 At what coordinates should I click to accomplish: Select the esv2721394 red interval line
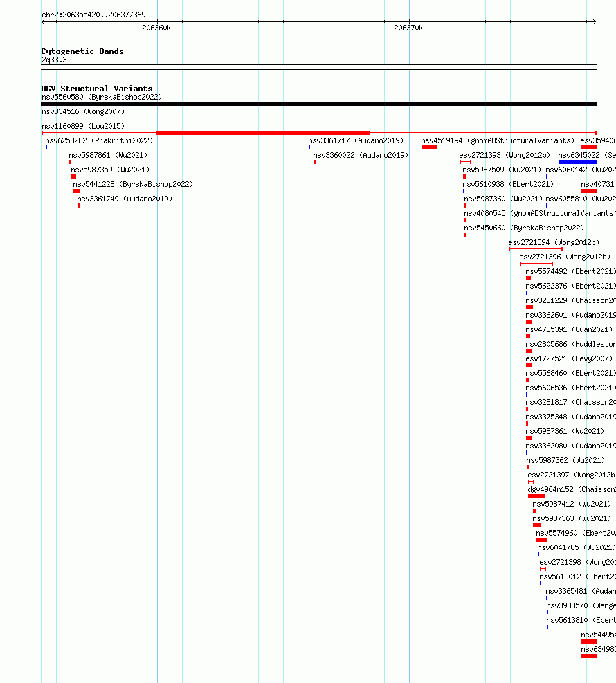point(536,249)
